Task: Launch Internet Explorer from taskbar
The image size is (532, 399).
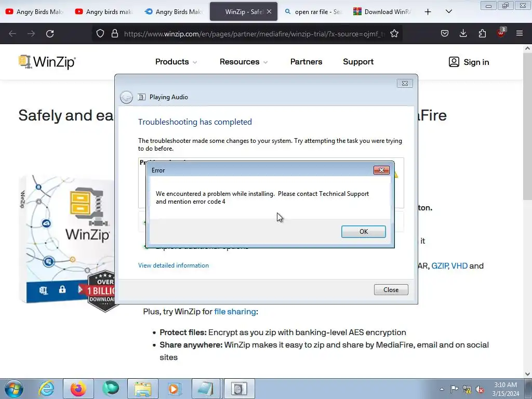Action: (x=46, y=389)
